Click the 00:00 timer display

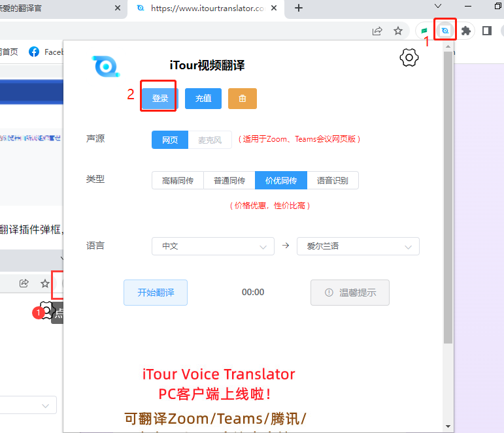(253, 293)
